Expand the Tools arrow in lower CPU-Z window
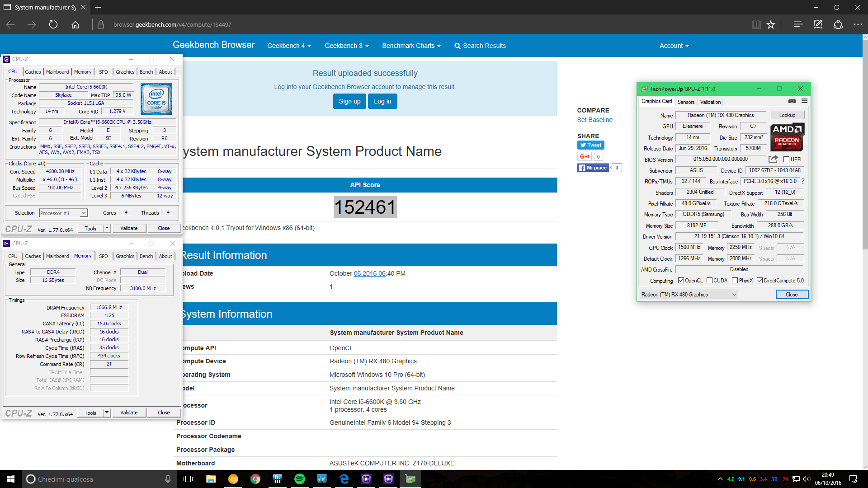 tap(107, 413)
